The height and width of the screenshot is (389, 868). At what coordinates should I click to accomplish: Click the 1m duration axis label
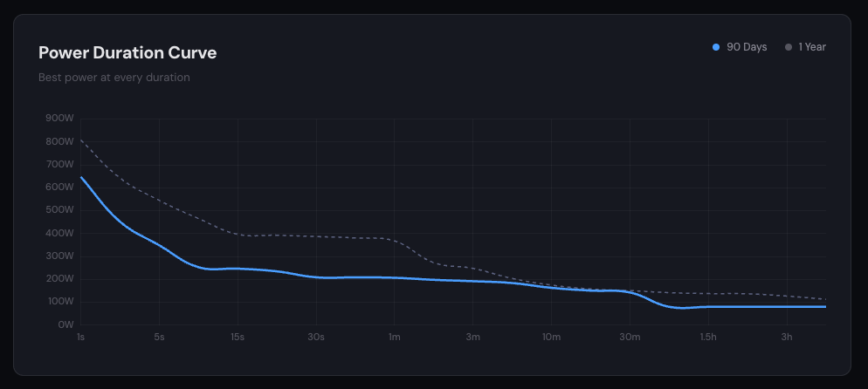[394, 337]
